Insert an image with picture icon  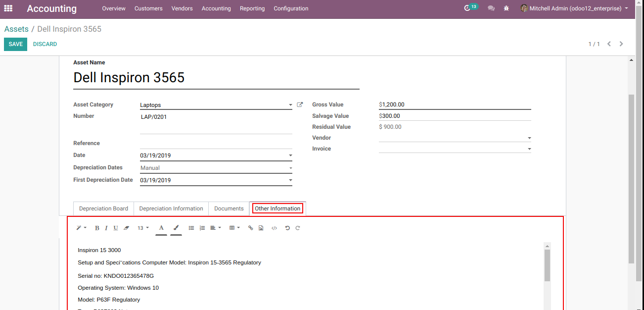click(261, 228)
